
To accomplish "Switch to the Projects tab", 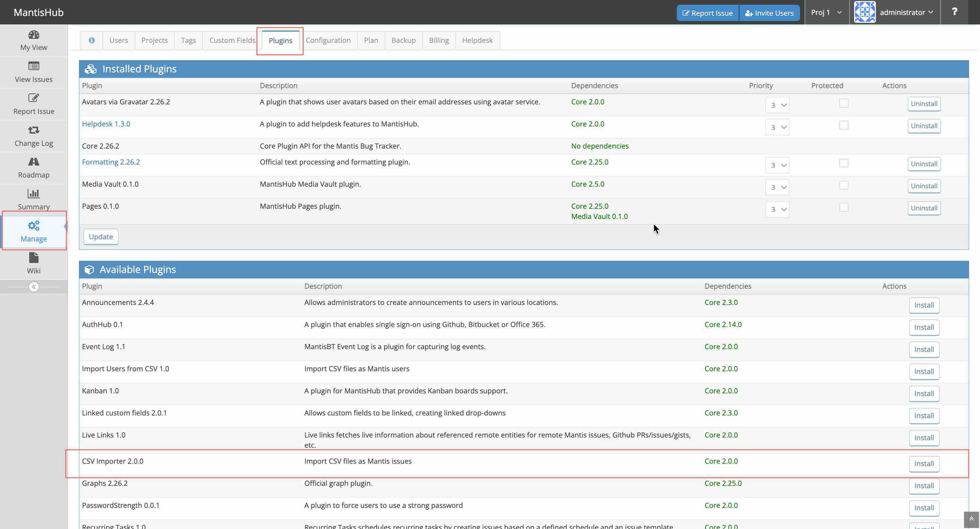I will click(x=154, y=40).
